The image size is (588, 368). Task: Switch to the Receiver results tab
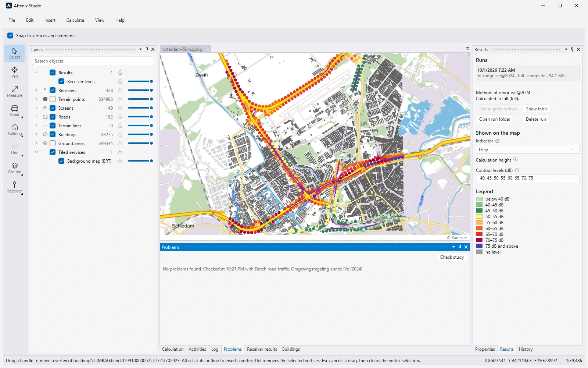pyautogui.click(x=262, y=349)
